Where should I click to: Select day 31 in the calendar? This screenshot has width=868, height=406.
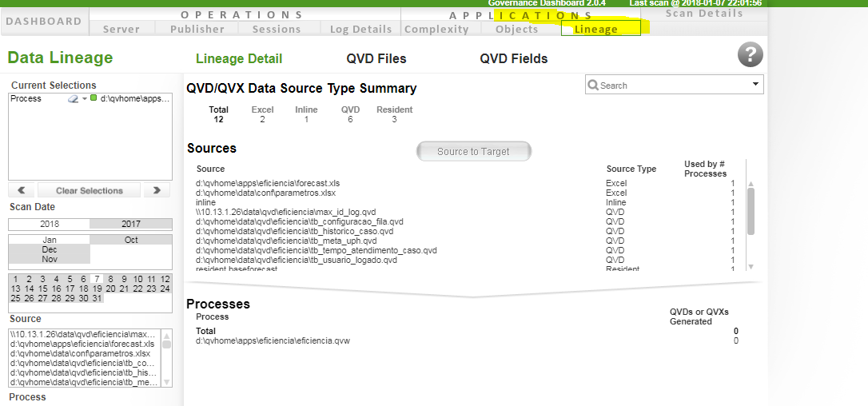click(97, 298)
